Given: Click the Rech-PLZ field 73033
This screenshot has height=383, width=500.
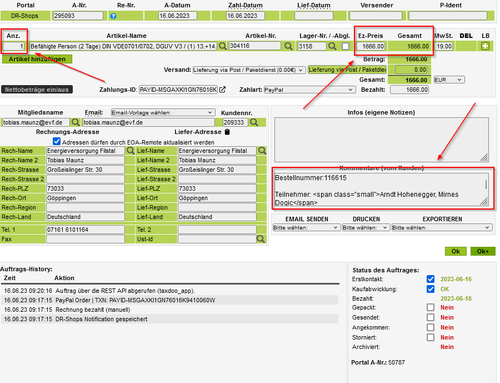Looking at the screenshot, I should [85, 188].
